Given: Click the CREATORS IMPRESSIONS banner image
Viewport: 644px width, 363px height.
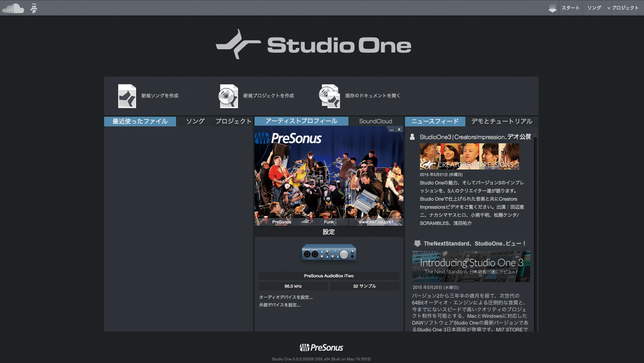Looking at the screenshot, I should [470, 156].
